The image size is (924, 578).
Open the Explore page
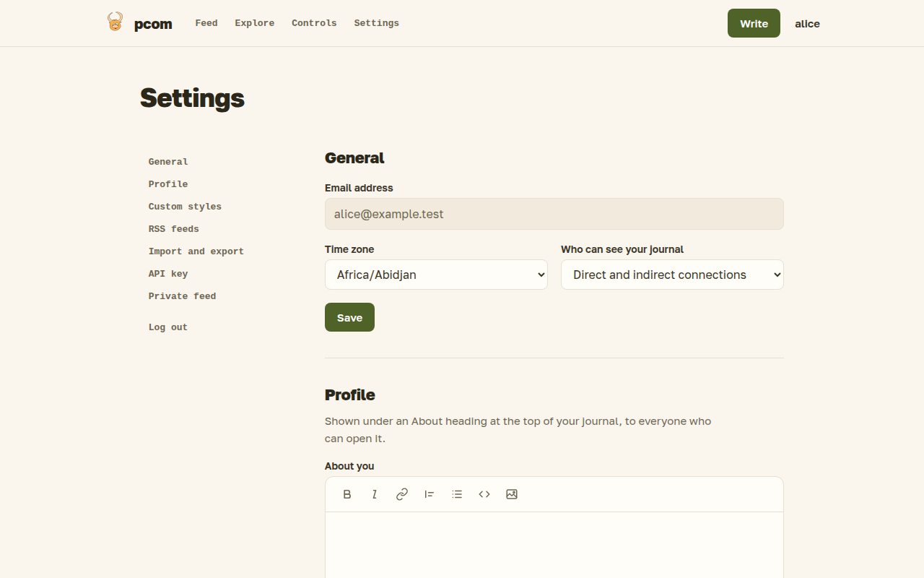click(255, 23)
